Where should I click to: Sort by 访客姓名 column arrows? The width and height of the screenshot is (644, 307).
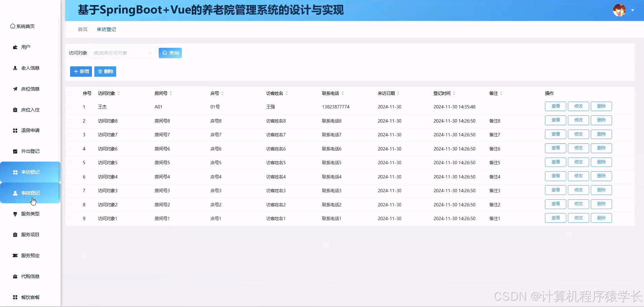coord(287,93)
